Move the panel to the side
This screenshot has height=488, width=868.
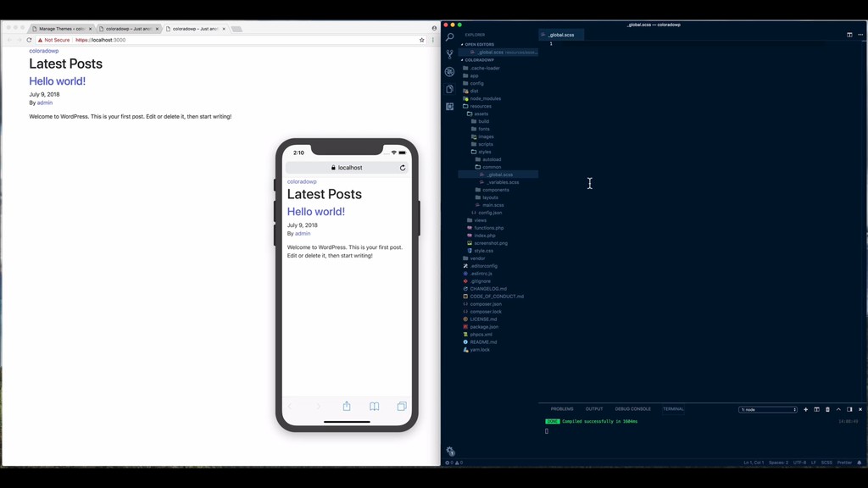849,409
